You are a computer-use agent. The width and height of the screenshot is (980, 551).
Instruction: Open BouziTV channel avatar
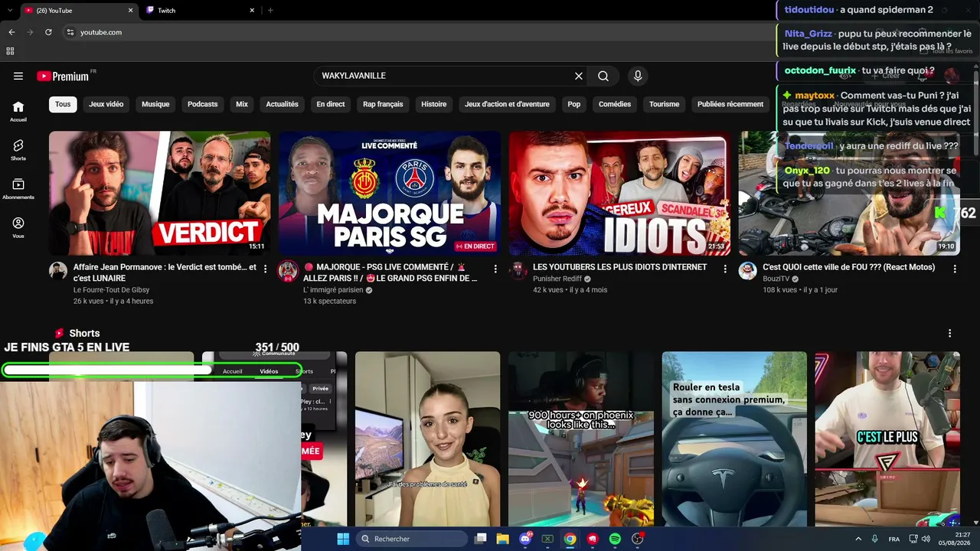coord(747,271)
